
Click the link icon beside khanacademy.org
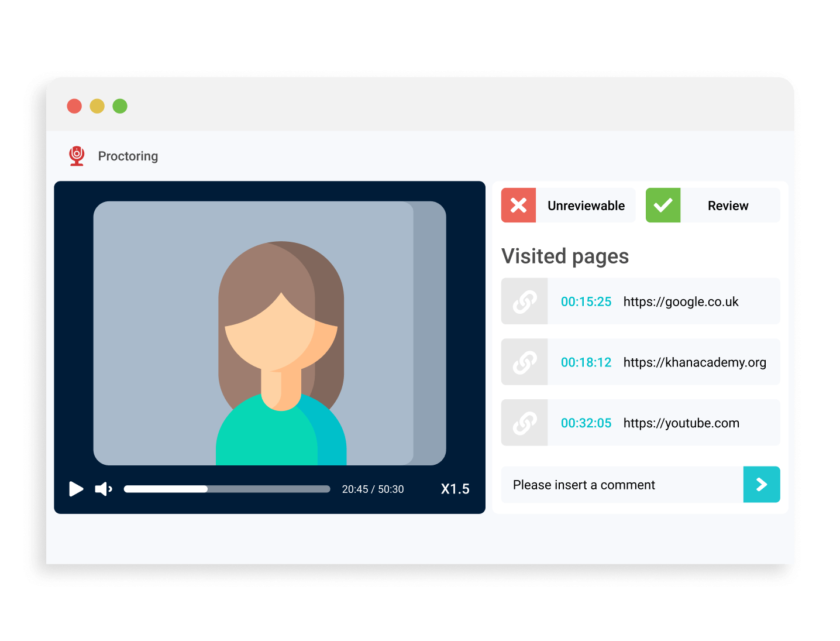click(x=525, y=362)
